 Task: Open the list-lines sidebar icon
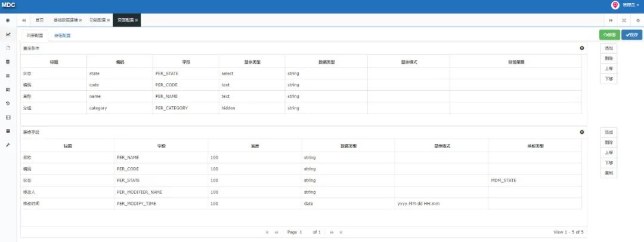(8, 76)
